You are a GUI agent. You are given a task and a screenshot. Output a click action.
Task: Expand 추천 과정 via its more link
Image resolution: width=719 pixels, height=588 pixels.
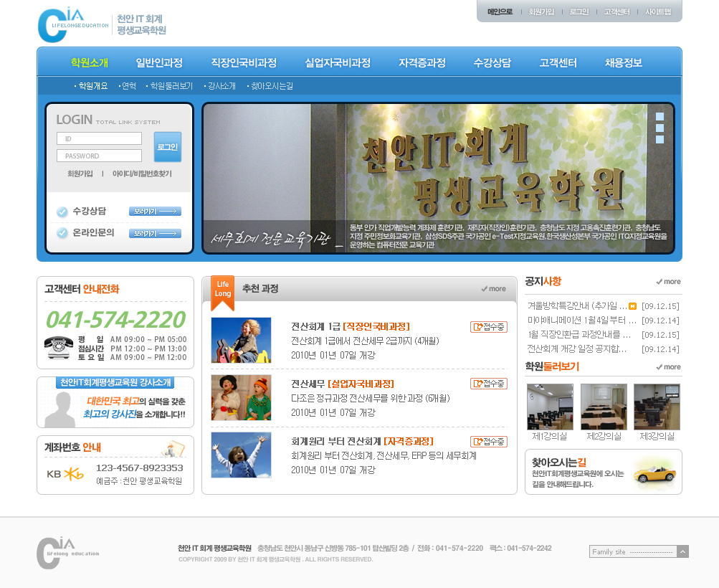[493, 289]
